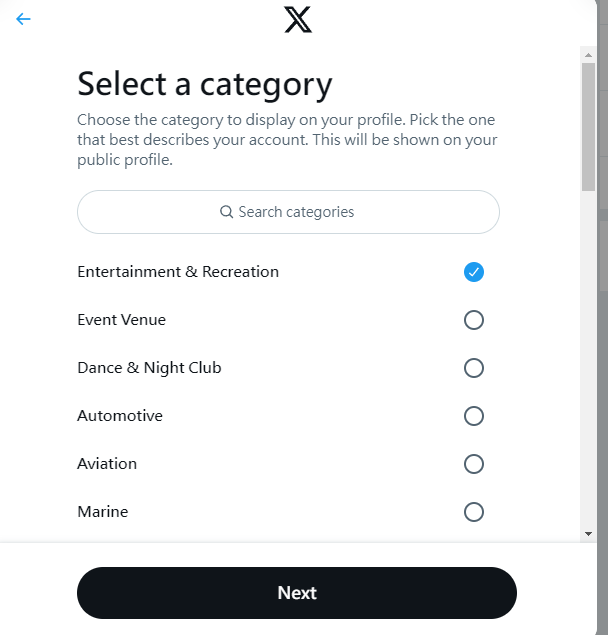Click the Automotive category label
Screen dimensions: 608x635
[x=120, y=416]
